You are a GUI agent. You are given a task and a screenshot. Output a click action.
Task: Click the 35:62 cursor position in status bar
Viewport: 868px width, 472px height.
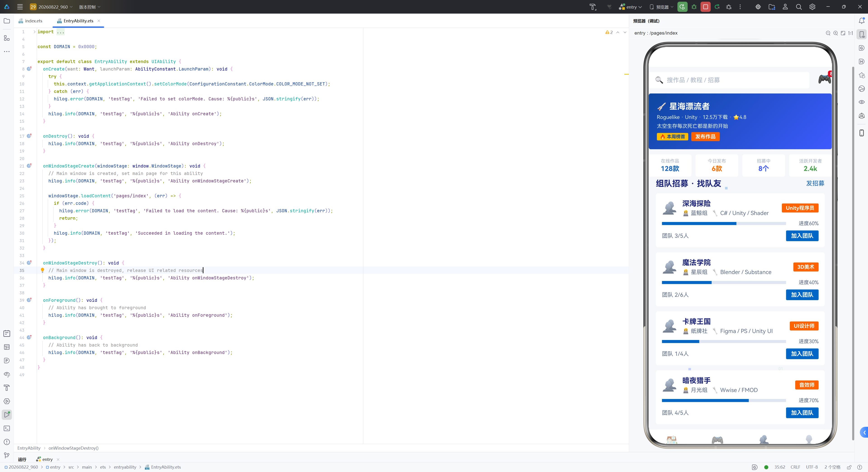click(x=779, y=467)
